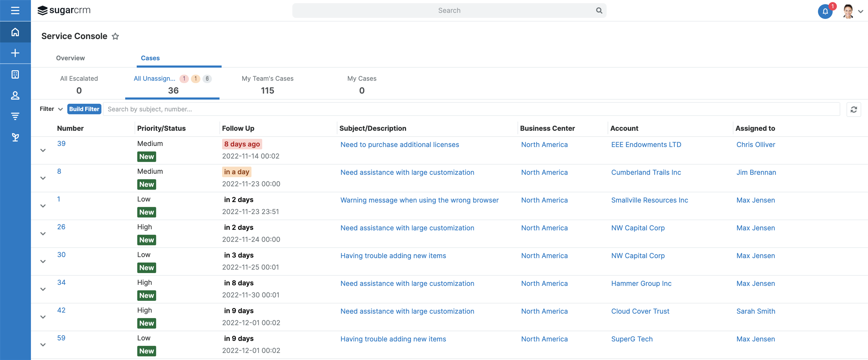
Task: Click the plus quick-create icon
Action: click(15, 53)
